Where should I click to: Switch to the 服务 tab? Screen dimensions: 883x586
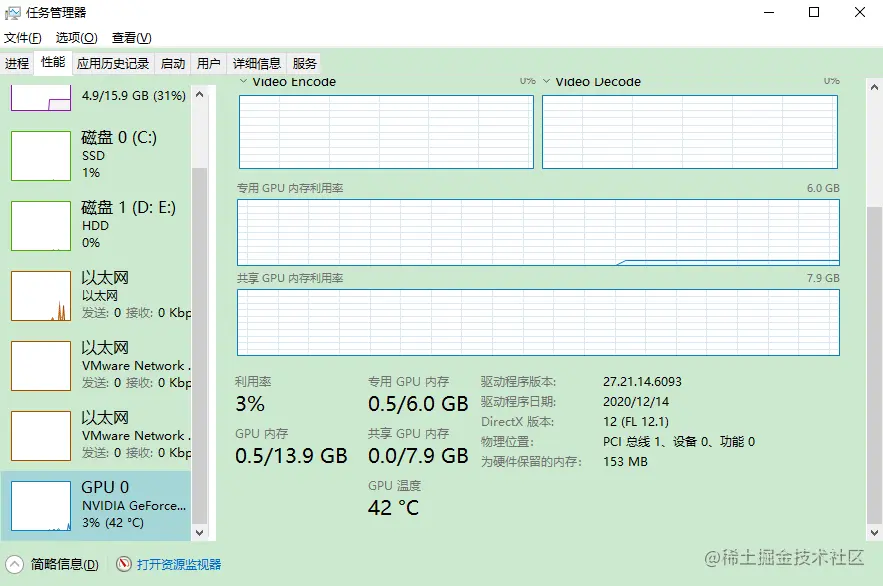(305, 64)
